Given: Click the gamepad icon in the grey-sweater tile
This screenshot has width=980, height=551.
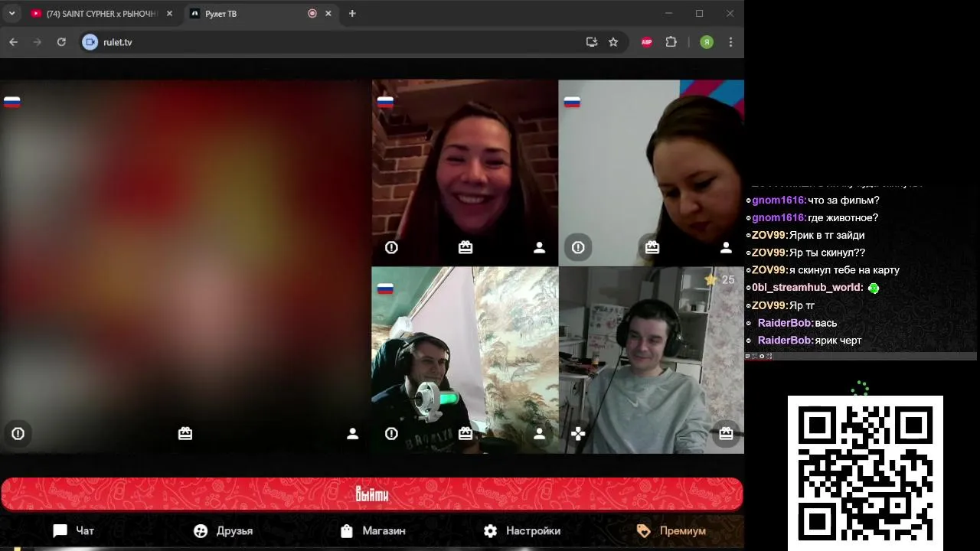Looking at the screenshot, I should 578,434.
